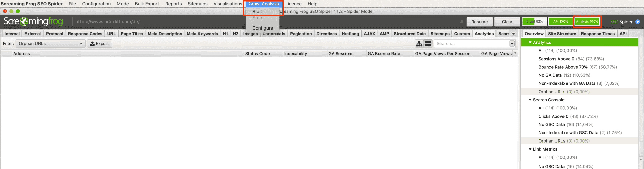Select Bounce Rate Above 70% filter
Viewport: 644px width, 169px height.
point(578,67)
